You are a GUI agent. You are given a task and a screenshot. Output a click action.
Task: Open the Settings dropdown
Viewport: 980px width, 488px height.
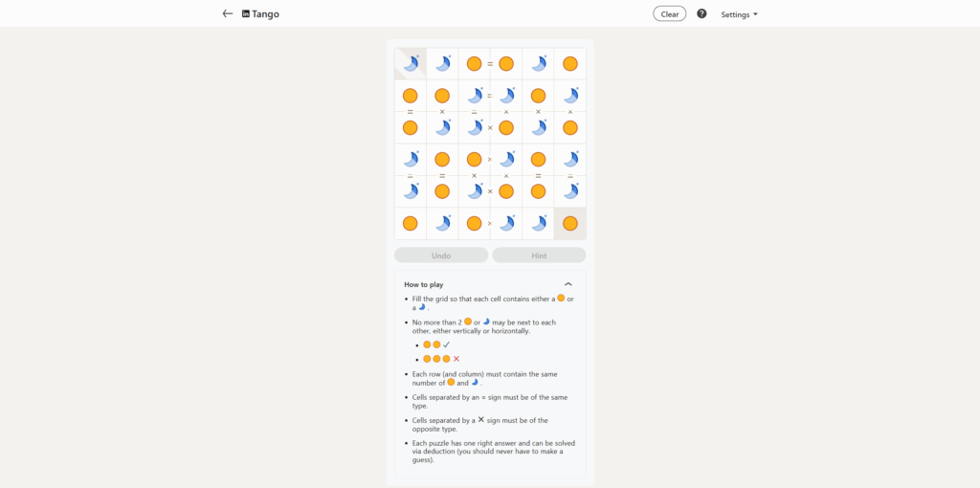point(739,14)
